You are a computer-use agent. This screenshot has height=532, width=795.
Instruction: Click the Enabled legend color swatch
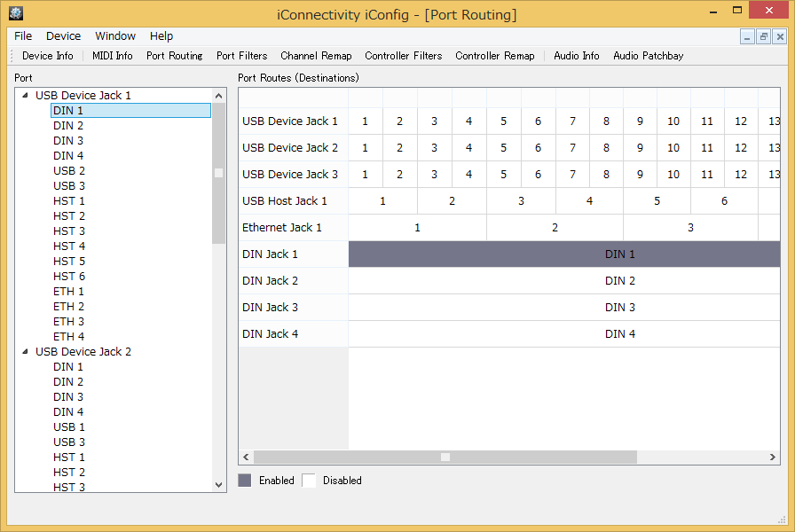pos(245,481)
